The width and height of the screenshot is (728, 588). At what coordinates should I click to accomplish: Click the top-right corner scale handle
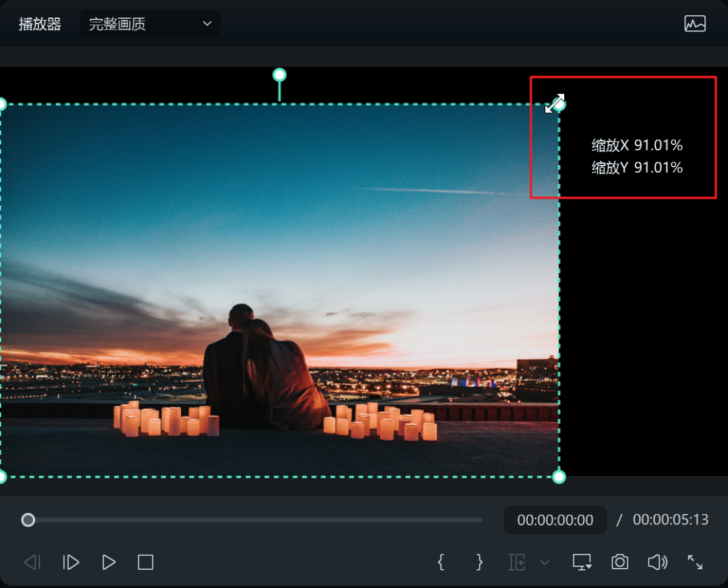click(559, 105)
